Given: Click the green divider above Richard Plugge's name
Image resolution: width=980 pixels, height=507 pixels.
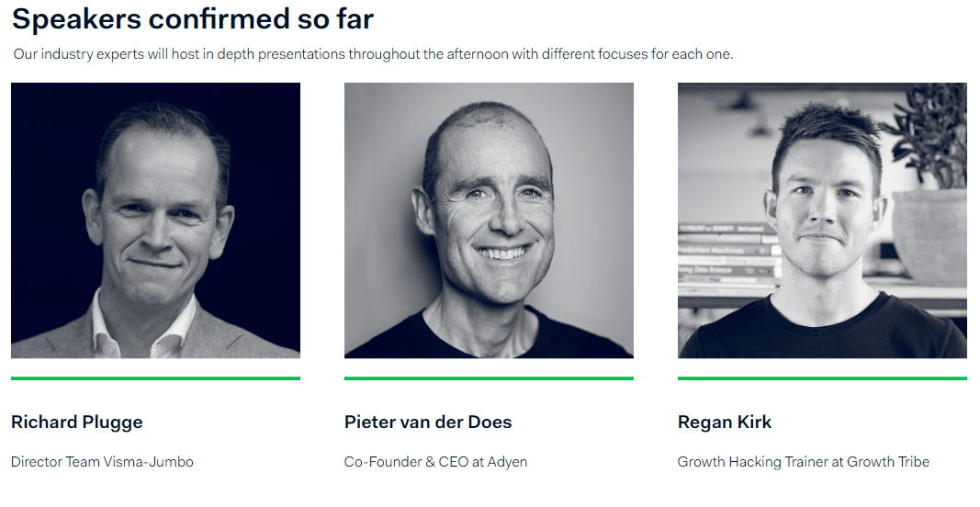Looking at the screenshot, I should click(x=155, y=377).
